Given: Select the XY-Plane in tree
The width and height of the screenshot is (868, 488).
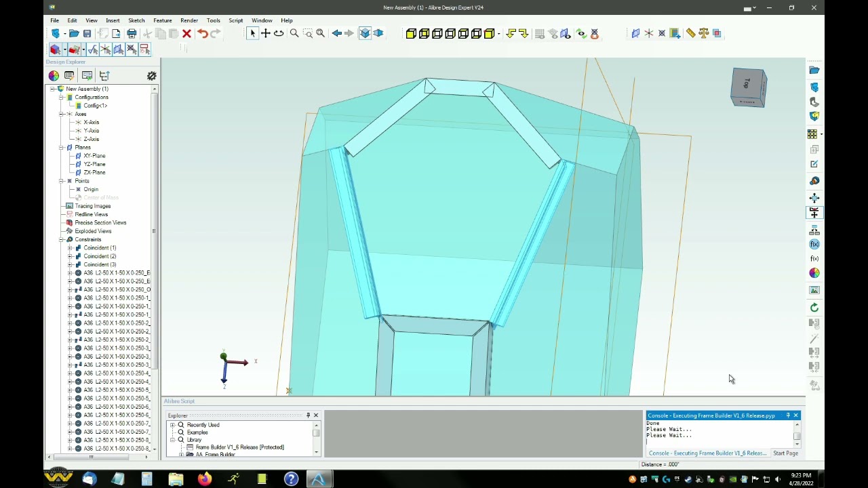Looking at the screenshot, I should point(94,156).
